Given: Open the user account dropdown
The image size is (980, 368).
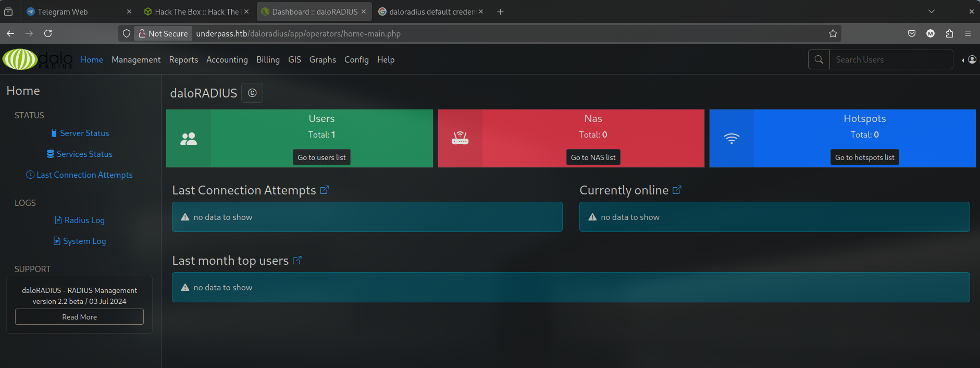Looking at the screenshot, I should (x=969, y=60).
